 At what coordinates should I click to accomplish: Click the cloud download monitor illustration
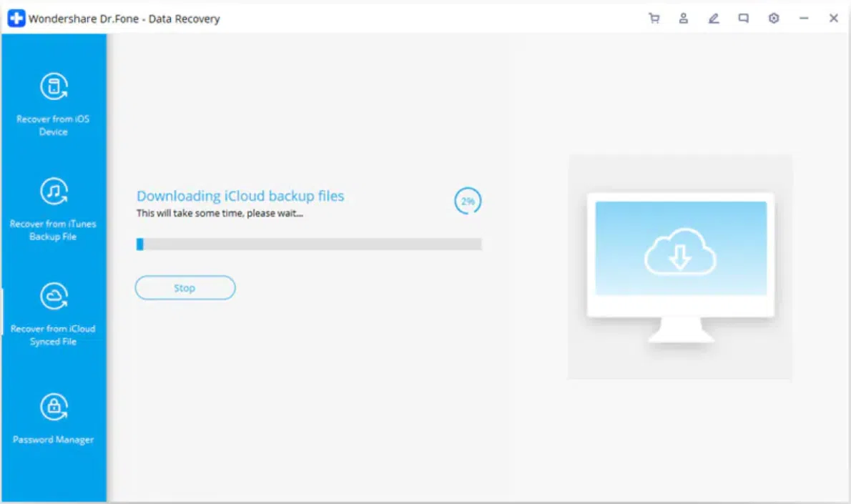point(681,267)
